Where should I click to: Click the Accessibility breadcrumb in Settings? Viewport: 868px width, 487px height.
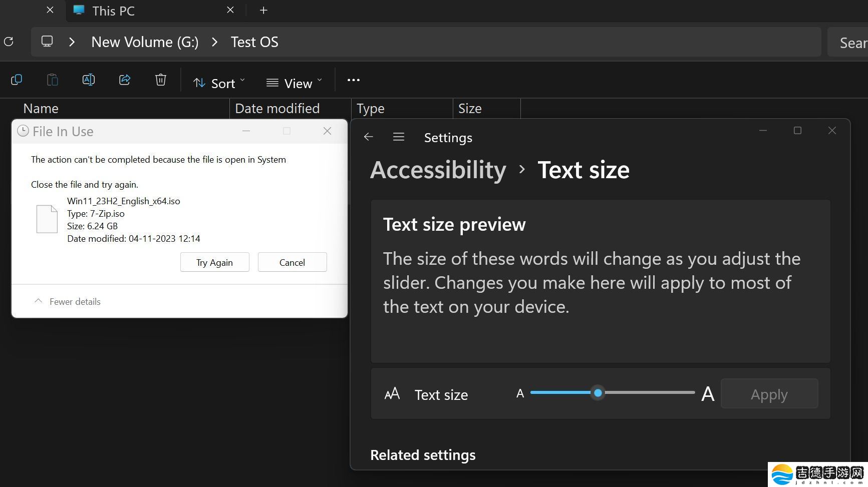pos(438,170)
